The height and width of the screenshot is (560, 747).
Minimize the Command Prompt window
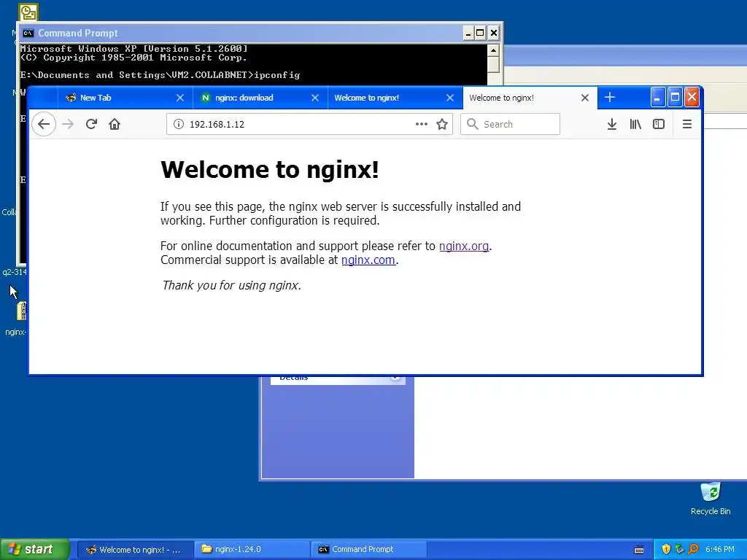point(468,34)
